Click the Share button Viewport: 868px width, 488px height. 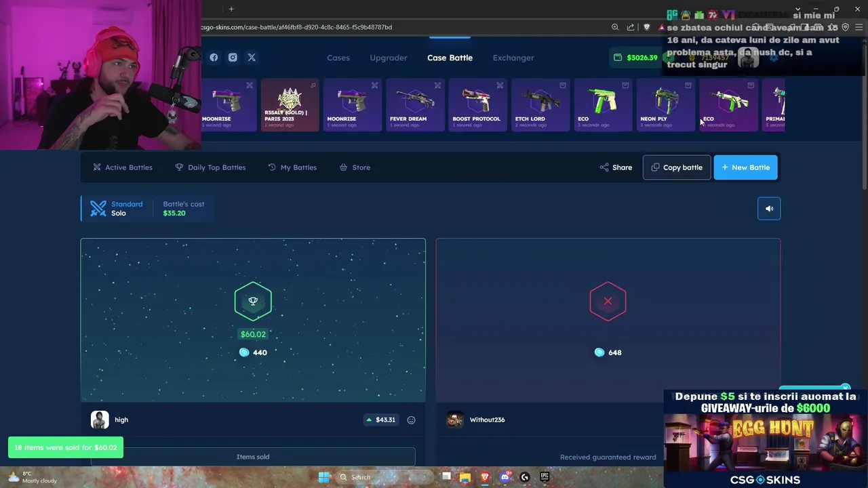point(616,167)
